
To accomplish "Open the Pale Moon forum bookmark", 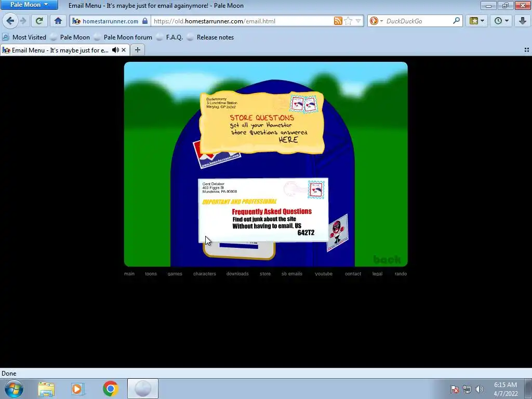I will click(124, 37).
